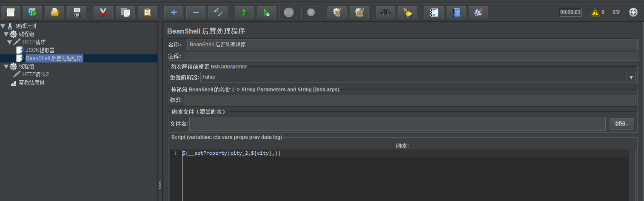This screenshot has height=201, width=644.
Task: Focus the 名称 name field
Action: pos(412,45)
